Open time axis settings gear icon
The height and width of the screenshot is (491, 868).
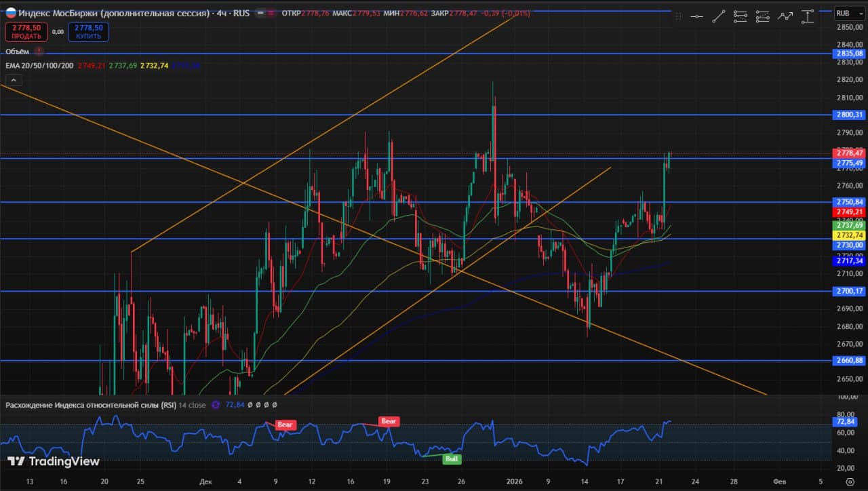point(850,482)
